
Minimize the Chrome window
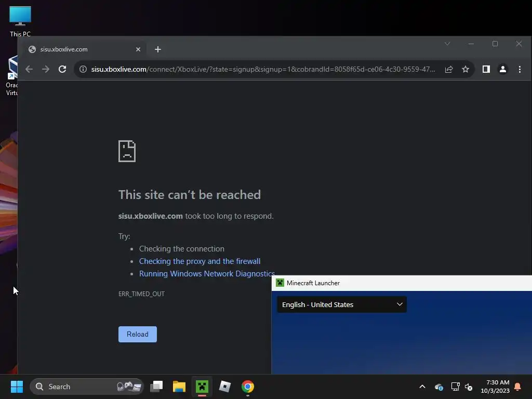(471, 44)
